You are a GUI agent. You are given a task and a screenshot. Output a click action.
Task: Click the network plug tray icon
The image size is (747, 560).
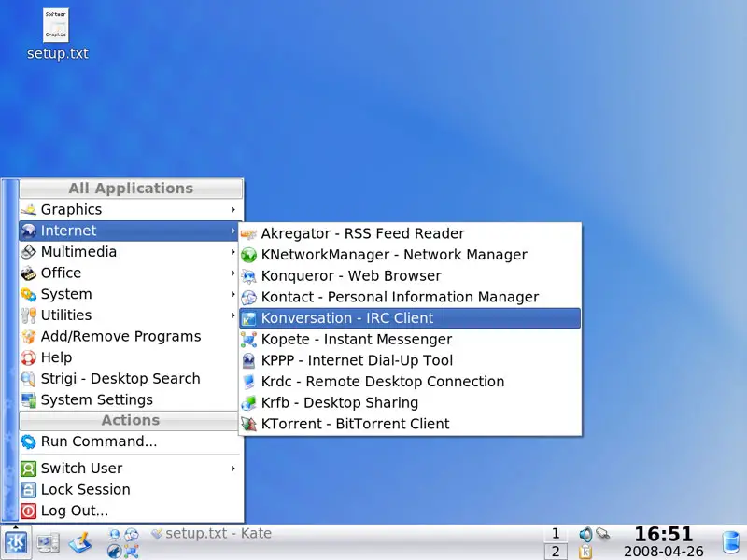pyautogui.click(x=603, y=534)
